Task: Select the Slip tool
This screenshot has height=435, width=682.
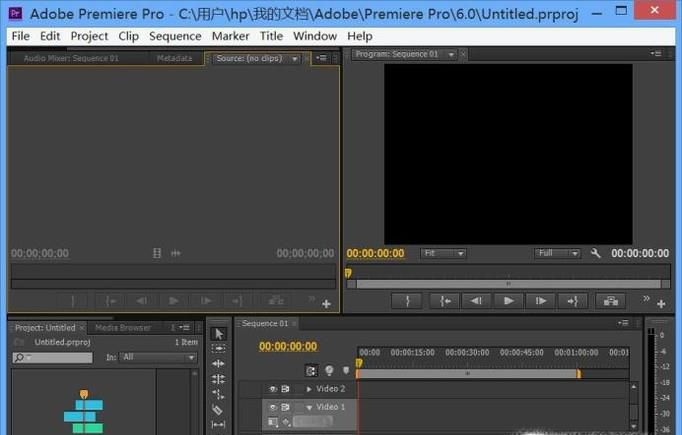Action: [x=218, y=424]
